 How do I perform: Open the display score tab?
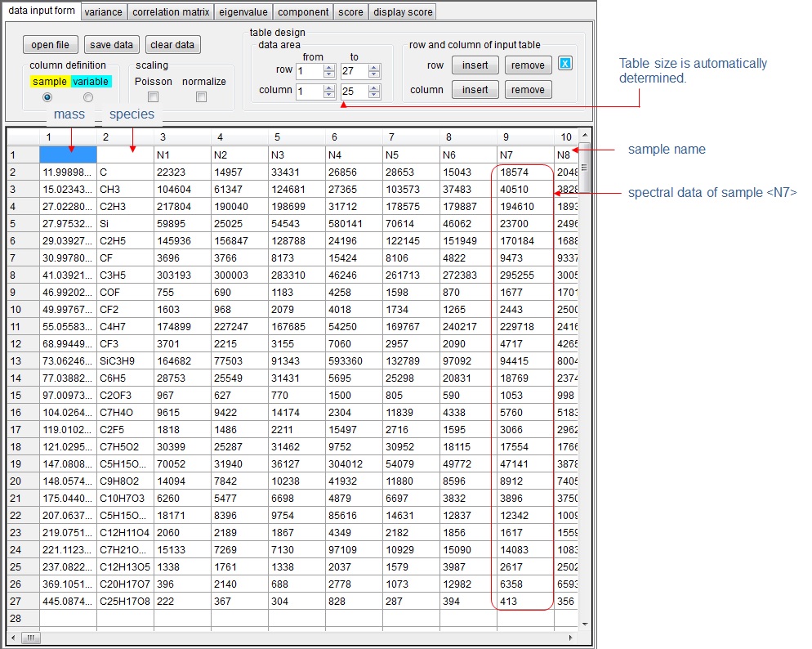(x=402, y=11)
